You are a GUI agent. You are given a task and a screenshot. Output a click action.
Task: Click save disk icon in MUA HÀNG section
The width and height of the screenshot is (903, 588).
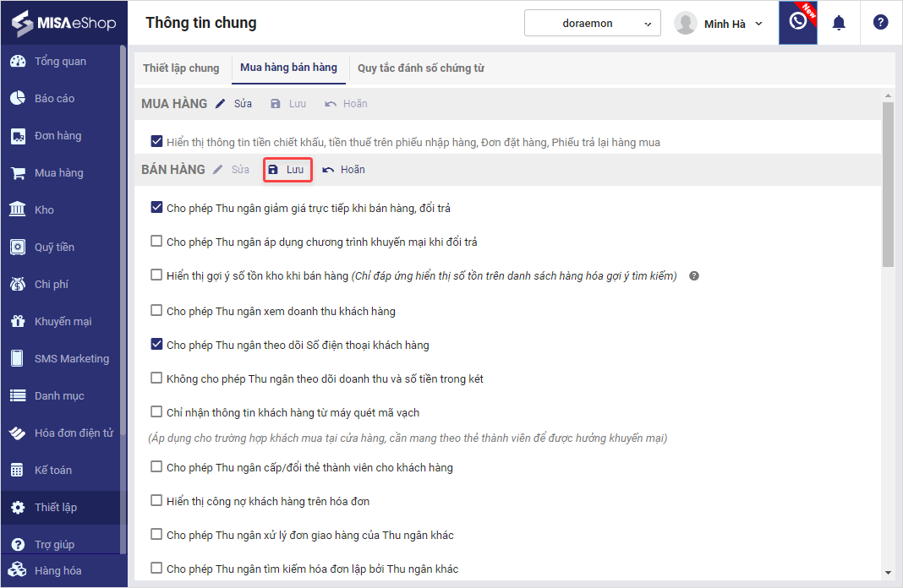[276, 104]
